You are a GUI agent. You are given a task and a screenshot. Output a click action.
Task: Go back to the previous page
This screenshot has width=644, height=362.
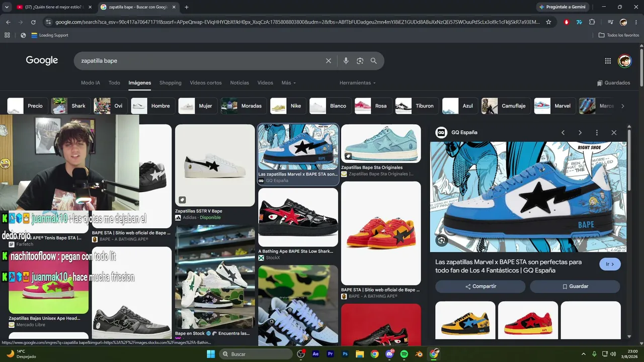[8, 22]
